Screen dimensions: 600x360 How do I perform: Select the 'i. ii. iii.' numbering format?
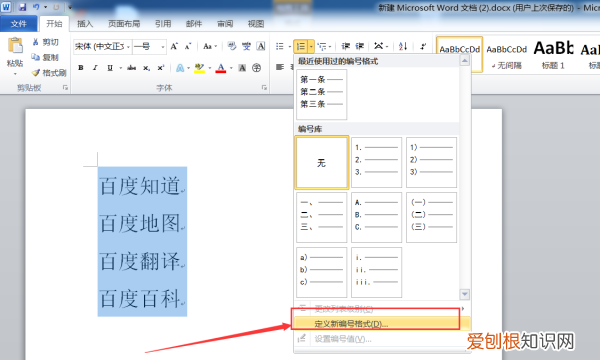coord(377,272)
